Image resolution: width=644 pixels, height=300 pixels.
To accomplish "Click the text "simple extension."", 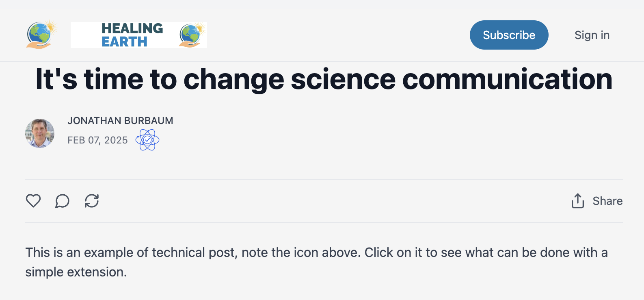I will (x=76, y=272).
